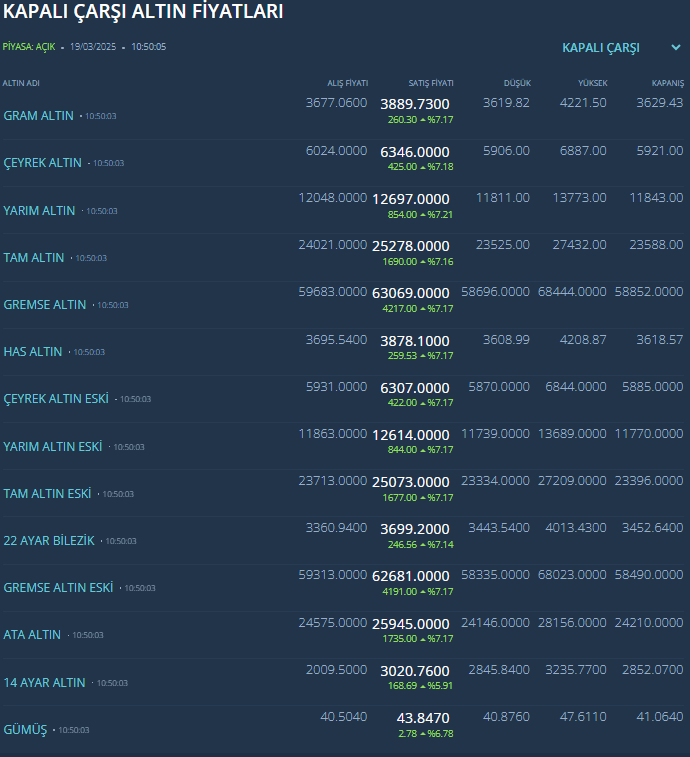The width and height of the screenshot is (690, 757).
Task: Open the GREMSE ALTIN link
Action: click(x=44, y=305)
